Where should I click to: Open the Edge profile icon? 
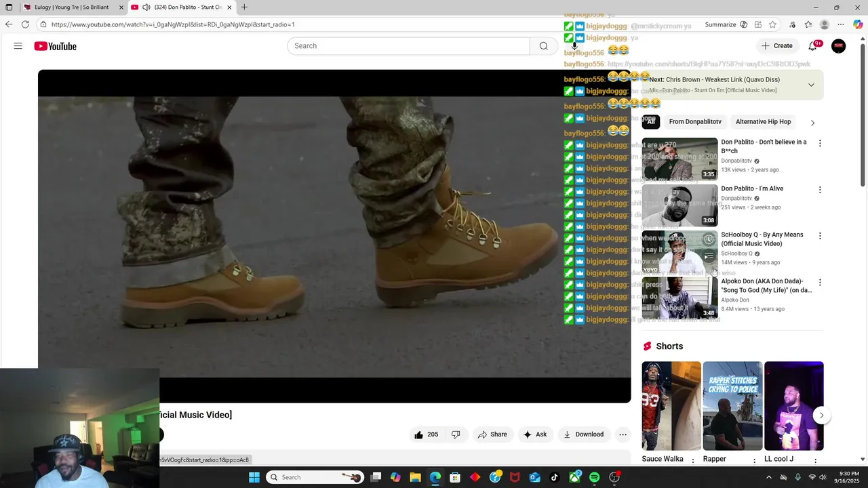click(x=825, y=24)
